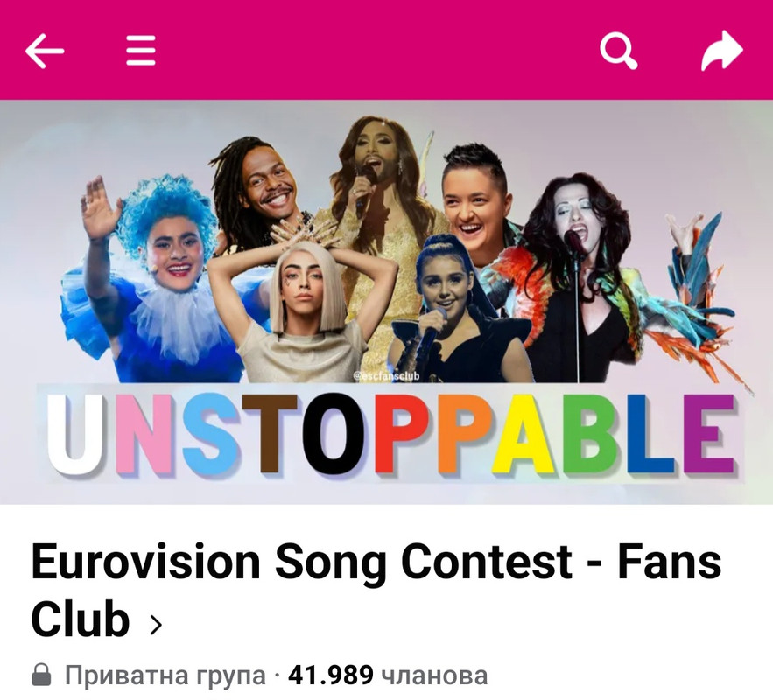Open Eurovision Song Contest - Fans Club title
The height and width of the screenshot is (700, 773).
[x=376, y=590]
